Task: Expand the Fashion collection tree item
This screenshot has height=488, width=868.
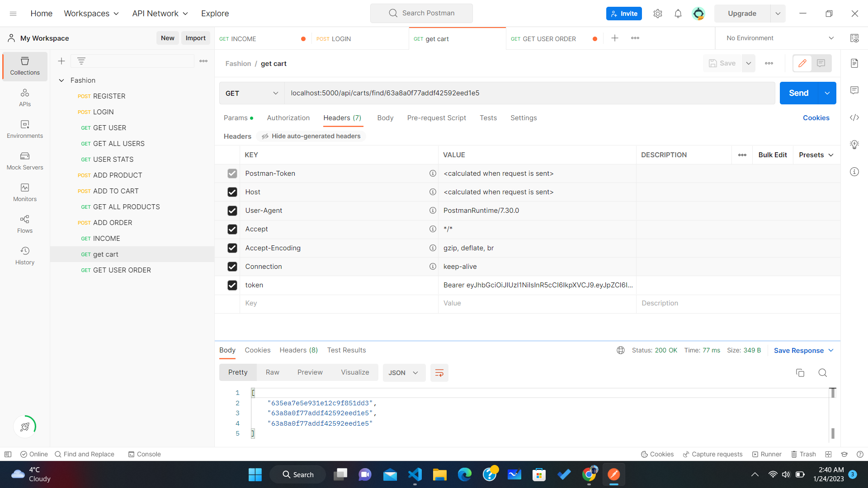Action: 62,80
